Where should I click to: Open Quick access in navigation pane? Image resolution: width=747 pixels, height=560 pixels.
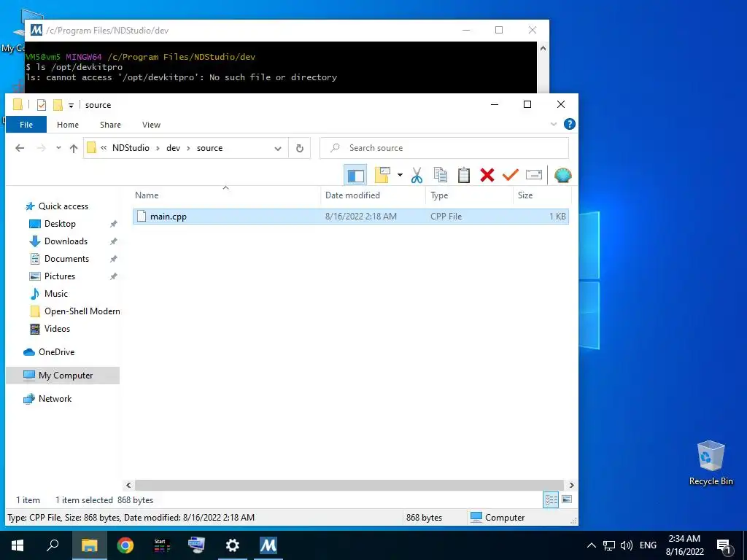tap(63, 206)
